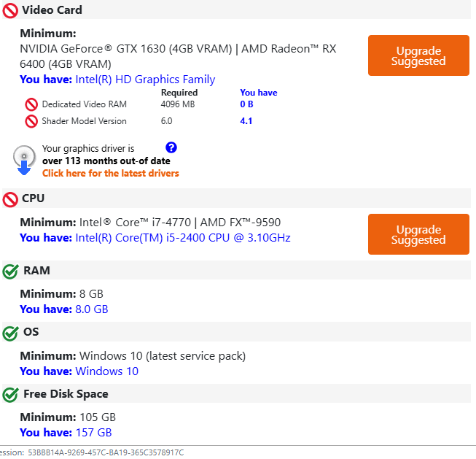The image size is (476, 459).
Task: Click the Shader Model Version label
Action: click(84, 121)
